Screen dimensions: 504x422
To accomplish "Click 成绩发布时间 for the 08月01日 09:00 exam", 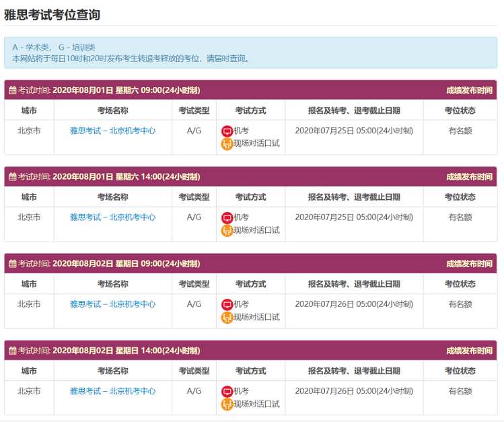I will pos(468,90).
